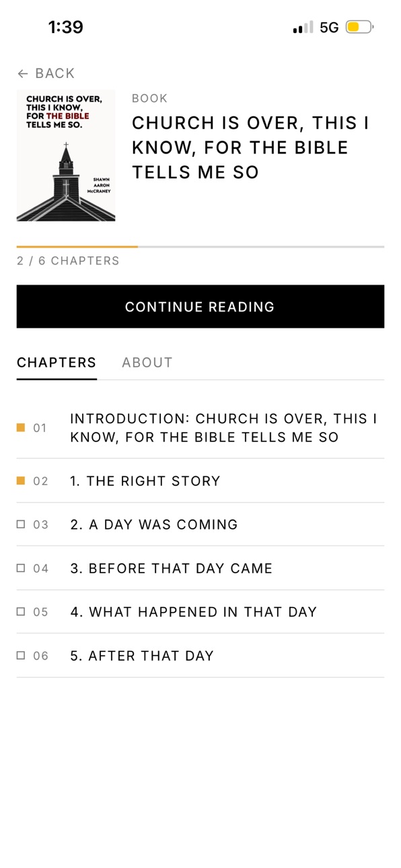Tap the back arrow icon
Image resolution: width=401 pixels, height=868 pixels.
click(23, 73)
